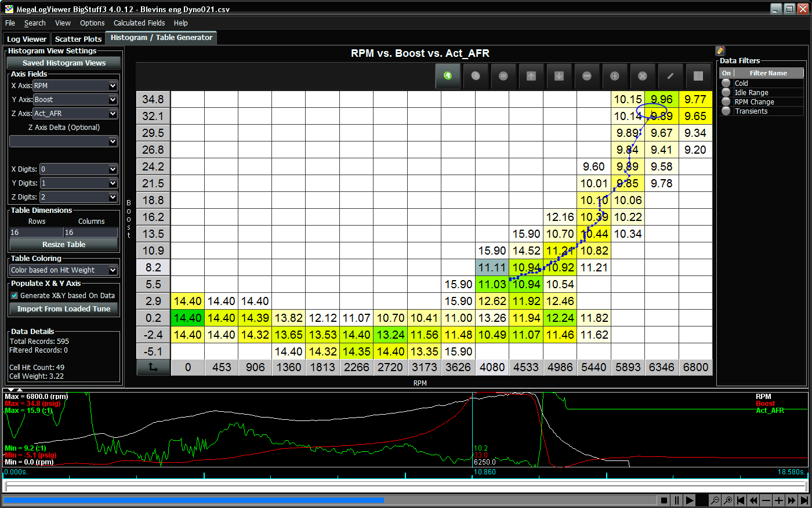Open the Z Axis Act_AFR dropdown

[75, 114]
